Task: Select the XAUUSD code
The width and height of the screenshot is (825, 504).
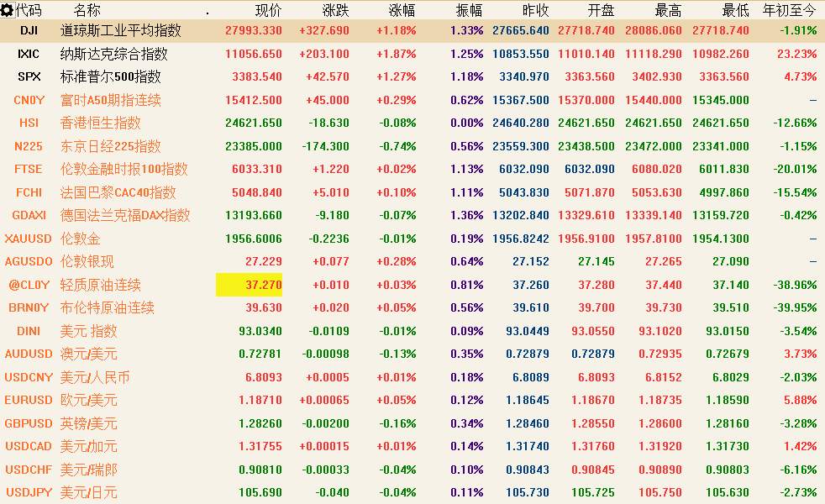Action: (x=29, y=239)
